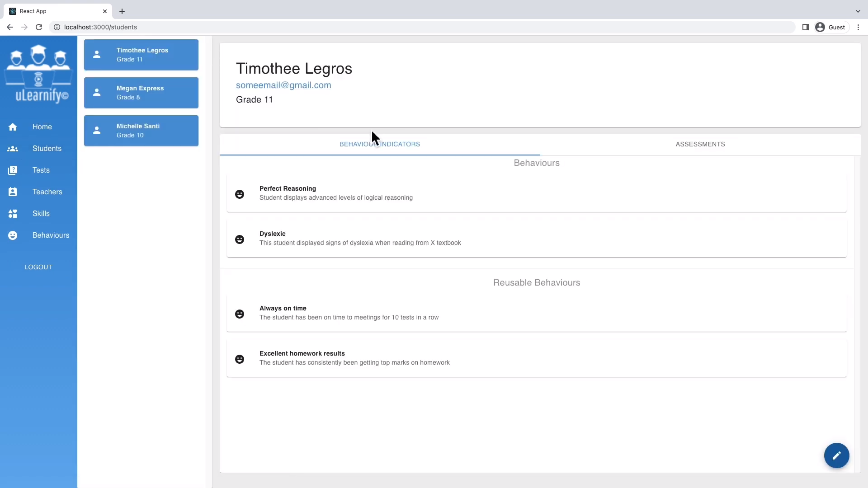The width and height of the screenshot is (868, 488).
Task: Click smiley icon beside Perfect Reasoning
Action: (x=240, y=194)
